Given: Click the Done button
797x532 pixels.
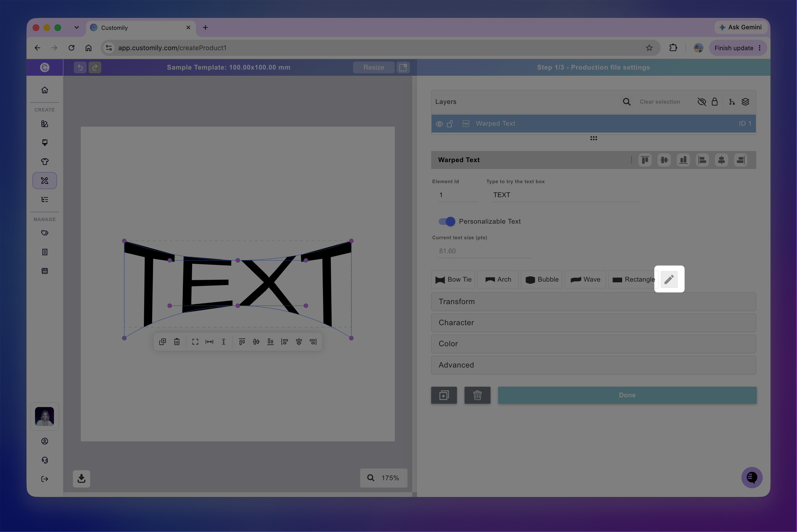Looking at the screenshot, I should coord(627,395).
